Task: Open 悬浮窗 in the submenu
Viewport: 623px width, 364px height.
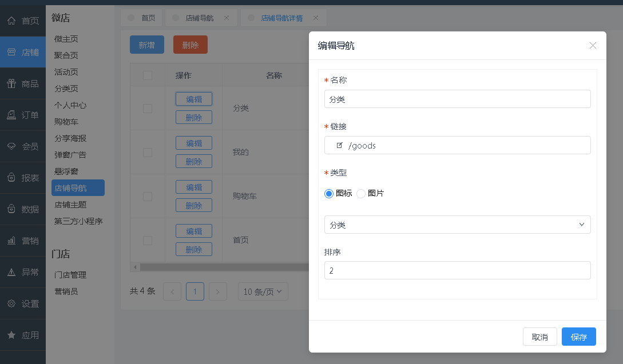Action: click(66, 171)
